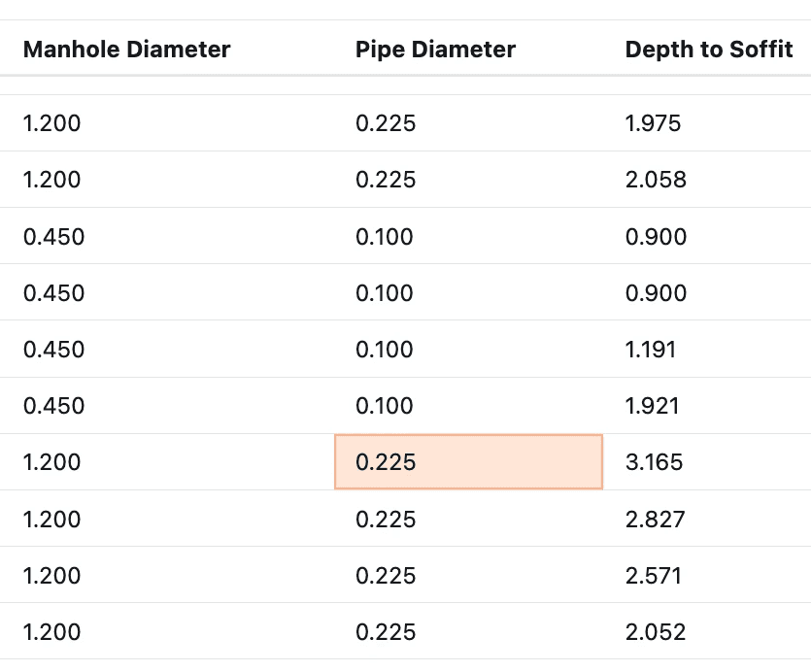Click the Manhole Diameter column header
Image resolution: width=811 pixels, height=672 pixels.
pos(126,50)
